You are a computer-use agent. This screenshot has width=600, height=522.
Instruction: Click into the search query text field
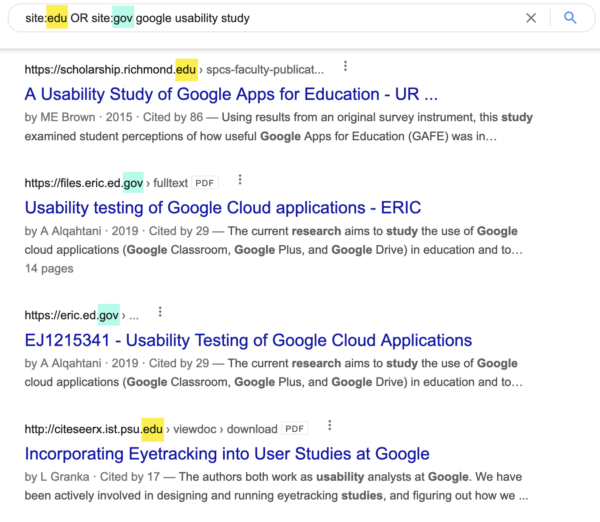point(268,18)
